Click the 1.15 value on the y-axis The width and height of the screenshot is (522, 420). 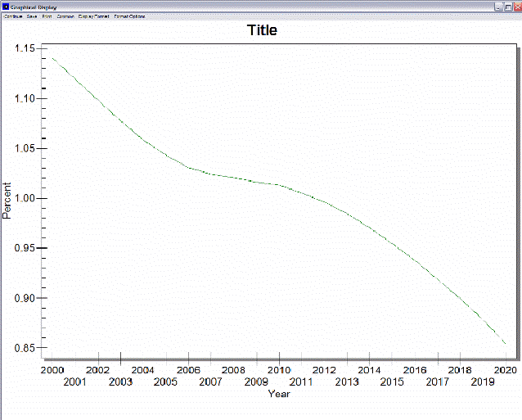click(x=27, y=49)
